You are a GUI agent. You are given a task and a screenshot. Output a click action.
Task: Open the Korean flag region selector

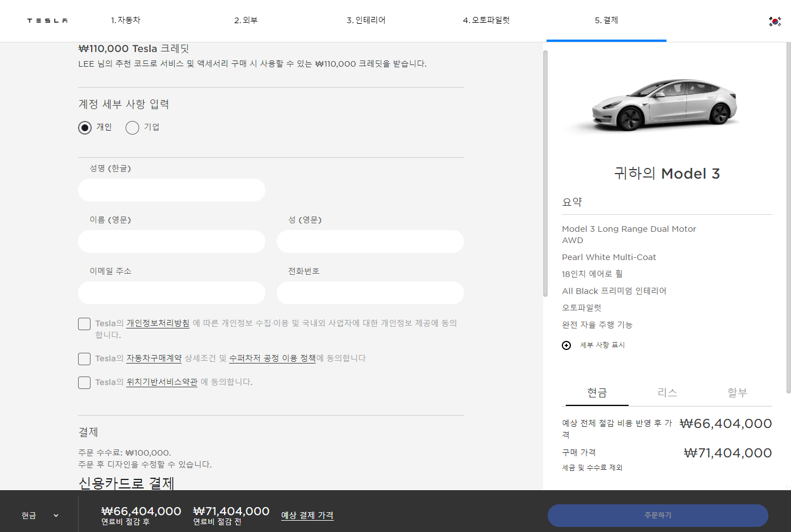coord(775,21)
